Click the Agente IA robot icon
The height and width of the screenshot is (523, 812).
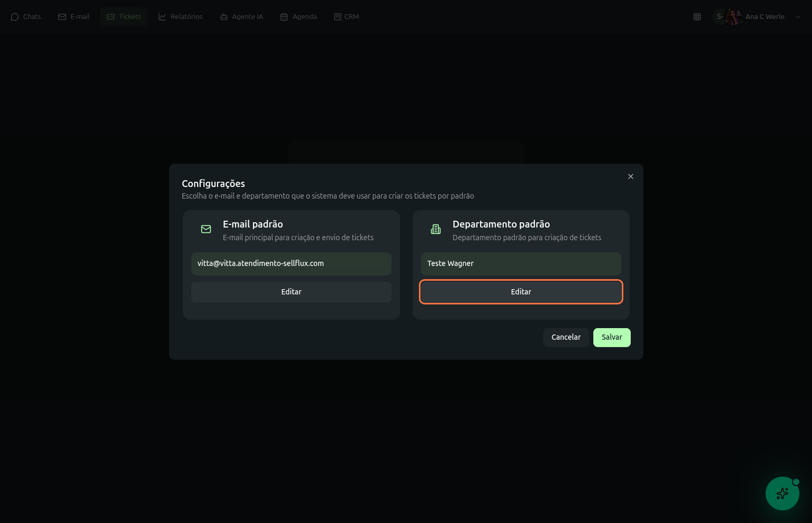(224, 17)
